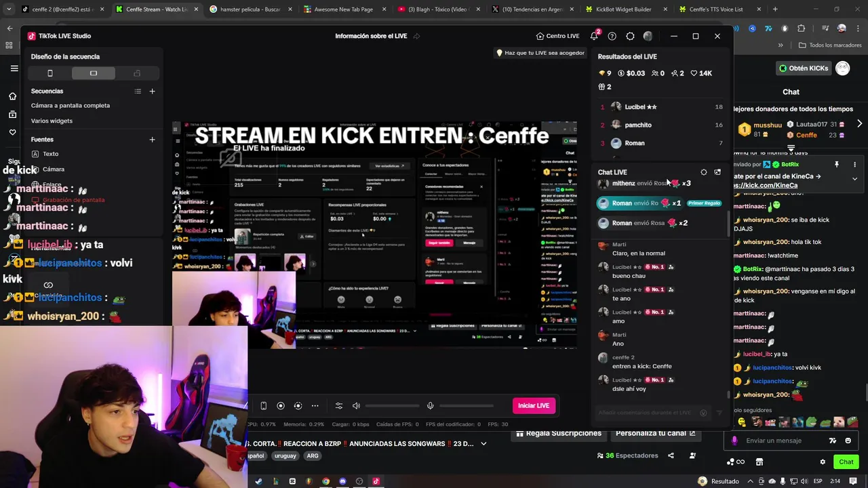
Task: Click the portrait phone preview icon in bottom toolbar
Action: 263,406
